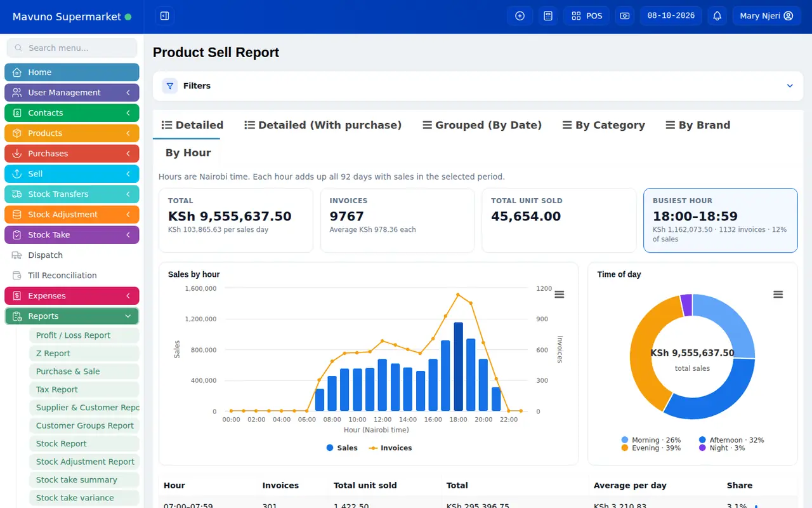Open the calculator icon in top bar
This screenshot has height=508, width=812.
pos(548,16)
